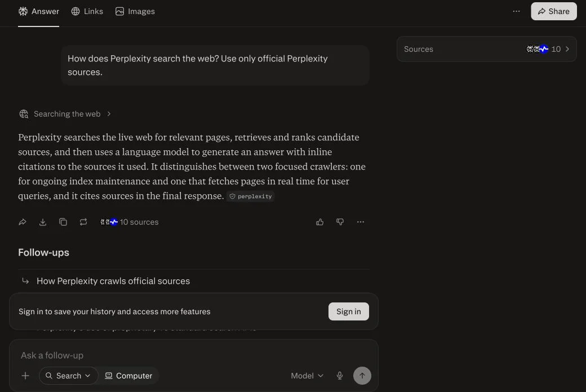This screenshot has width=586, height=392.
Task: Open the 10 sources link under answer
Action: 129,222
